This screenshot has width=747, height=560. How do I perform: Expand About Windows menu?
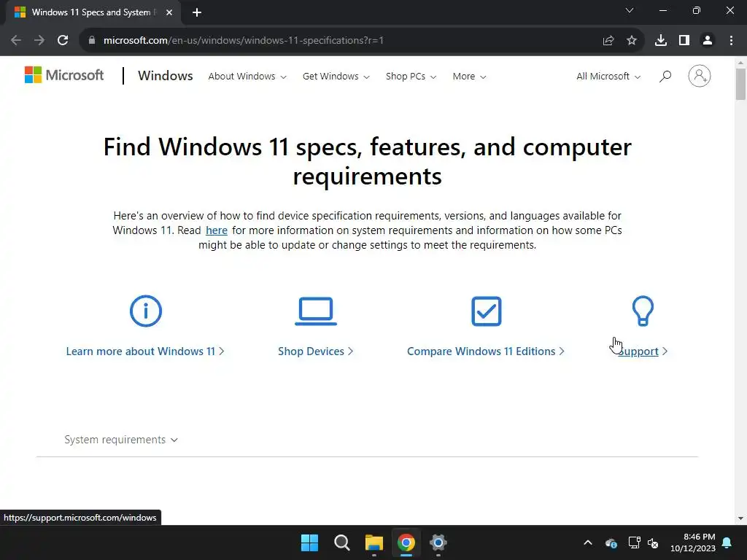pyautogui.click(x=247, y=76)
